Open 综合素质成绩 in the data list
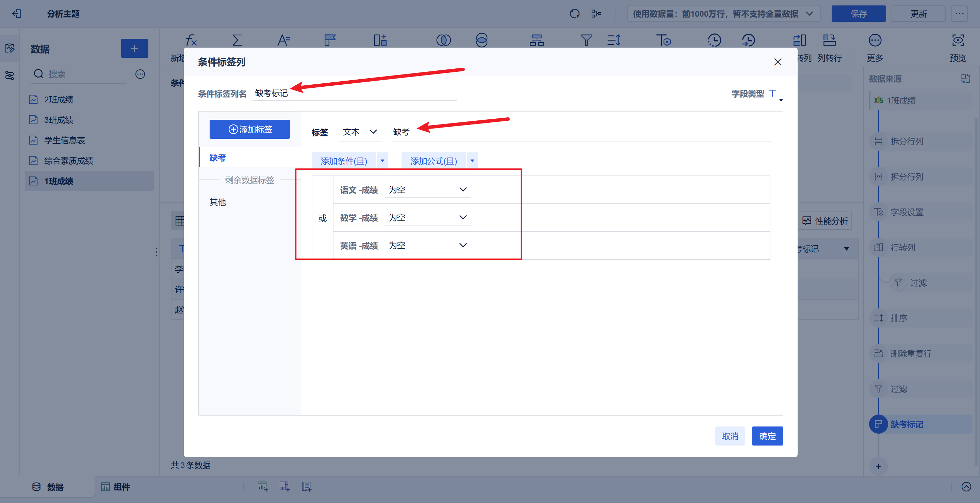Image resolution: width=980 pixels, height=503 pixels. 68,161
